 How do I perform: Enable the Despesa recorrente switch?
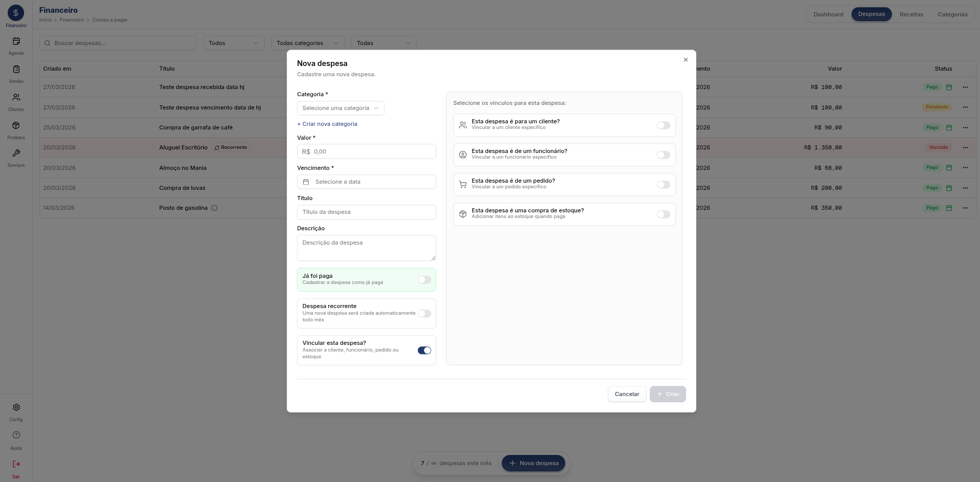(424, 314)
